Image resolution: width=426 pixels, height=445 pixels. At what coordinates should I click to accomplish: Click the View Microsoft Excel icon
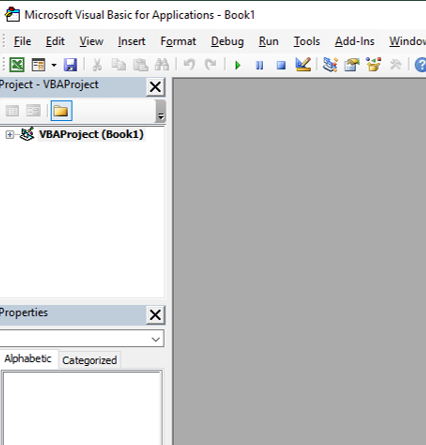pyautogui.click(x=17, y=64)
